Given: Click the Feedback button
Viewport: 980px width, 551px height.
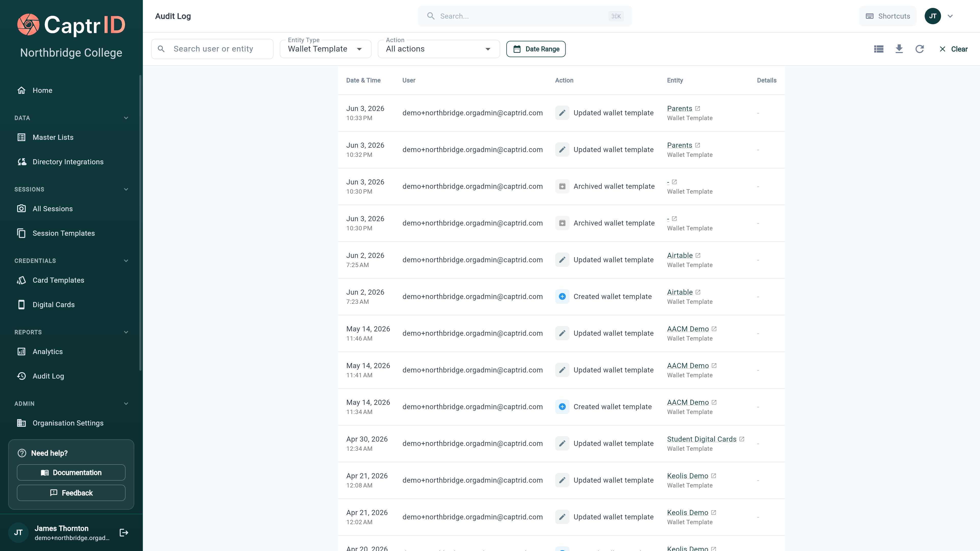Looking at the screenshot, I should pos(71,493).
